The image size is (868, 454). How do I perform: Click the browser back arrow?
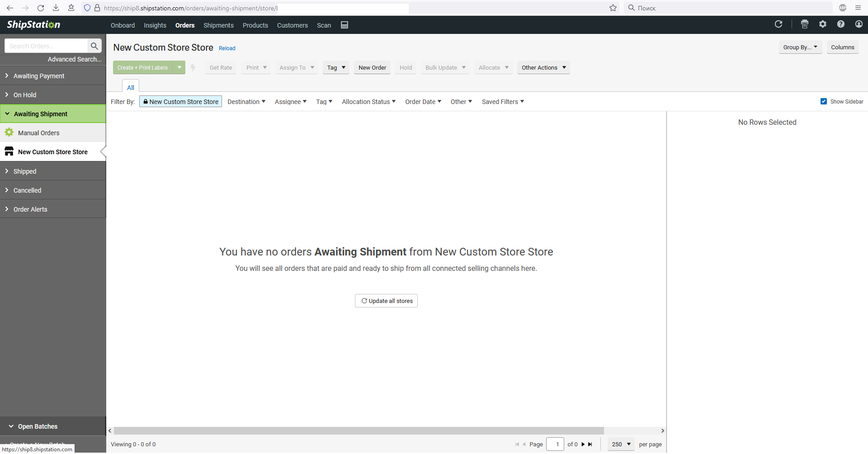coord(10,8)
